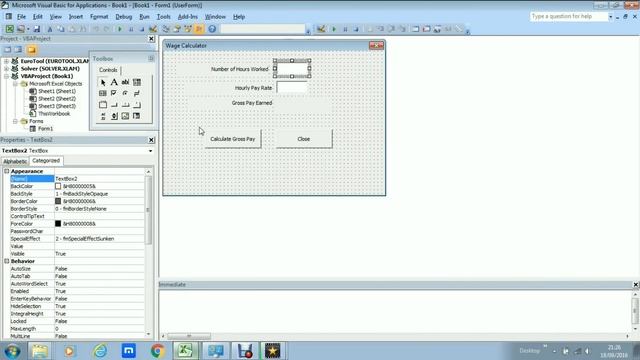
Task: Open Project Explorer from toolbar
Action: coord(166,29)
